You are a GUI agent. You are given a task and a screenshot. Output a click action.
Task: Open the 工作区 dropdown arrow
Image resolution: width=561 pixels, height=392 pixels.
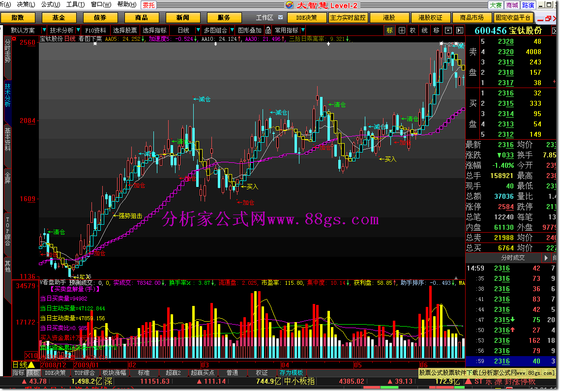(280, 17)
